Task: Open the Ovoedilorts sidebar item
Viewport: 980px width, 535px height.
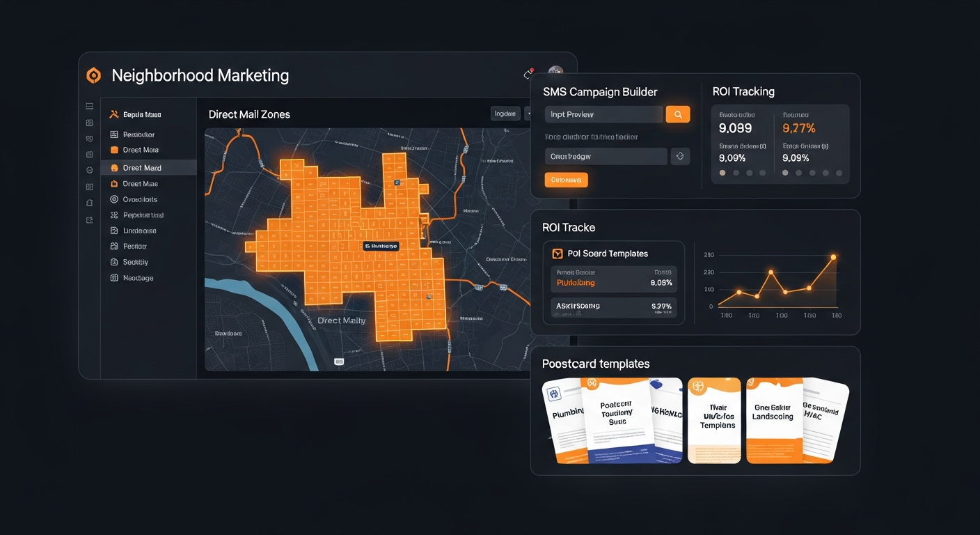Action: click(x=140, y=199)
